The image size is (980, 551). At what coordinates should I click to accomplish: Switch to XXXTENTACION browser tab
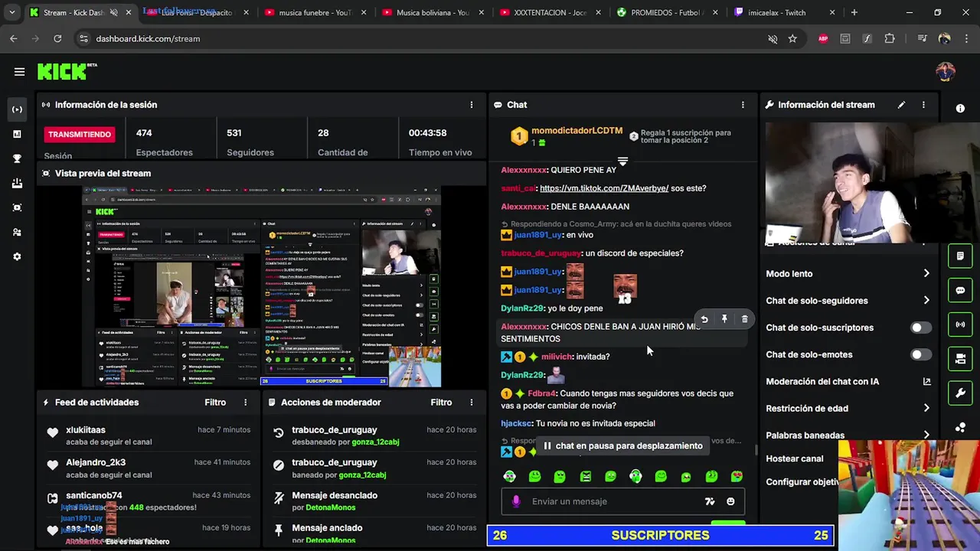[x=549, y=13]
